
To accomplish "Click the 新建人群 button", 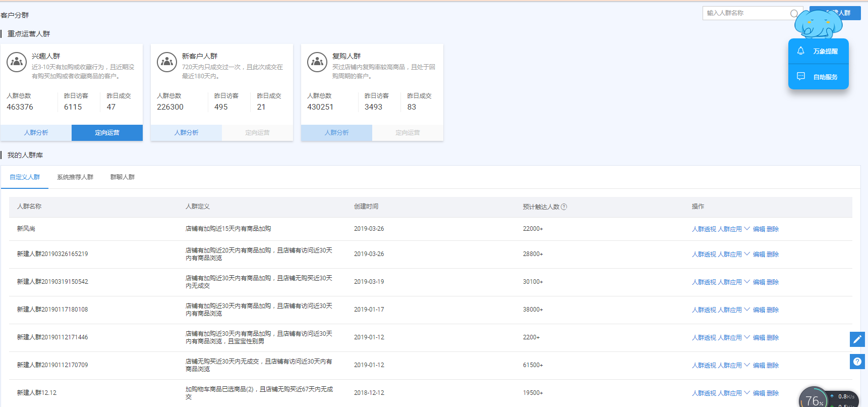I will pyautogui.click(x=835, y=13).
